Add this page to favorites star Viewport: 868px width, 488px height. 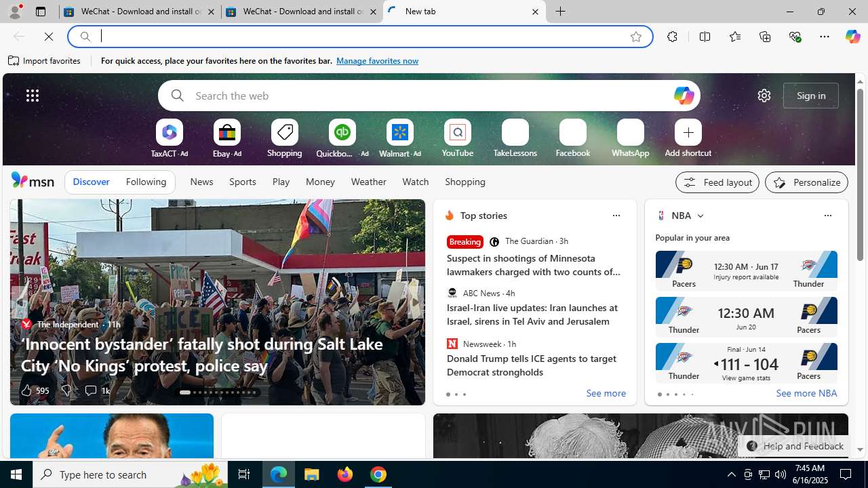pos(636,37)
